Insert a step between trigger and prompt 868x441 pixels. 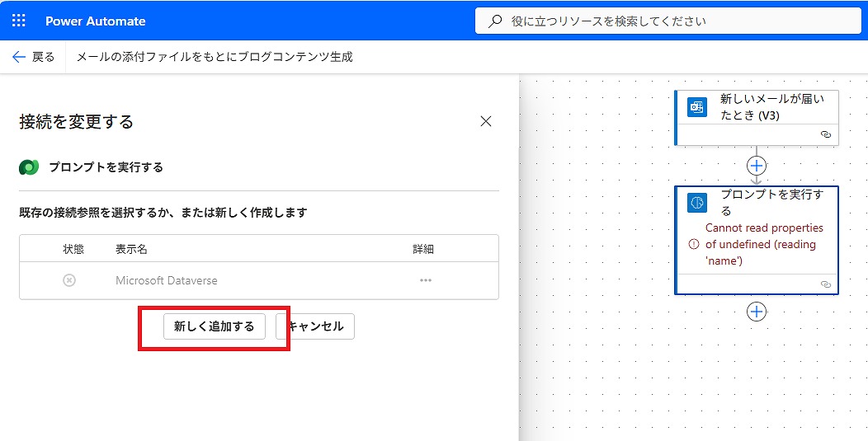(x=757, y=166)
